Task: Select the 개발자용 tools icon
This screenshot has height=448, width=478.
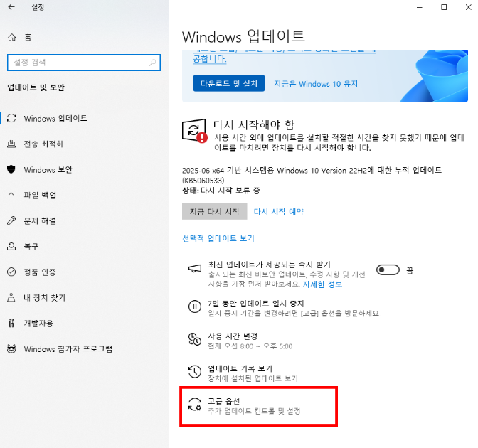Action: point(11,323)
